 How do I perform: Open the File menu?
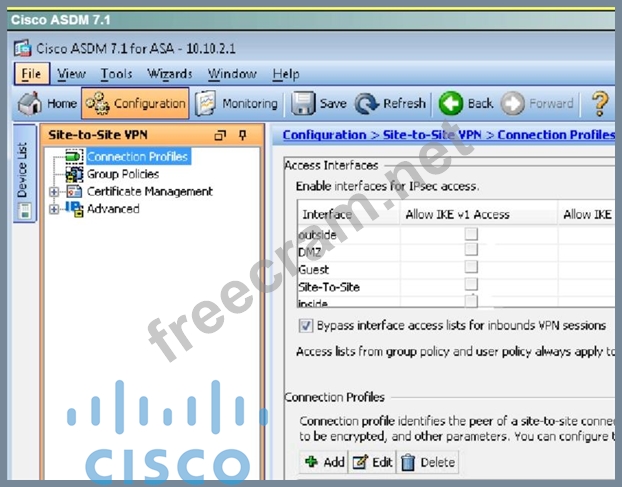(31, 74)
